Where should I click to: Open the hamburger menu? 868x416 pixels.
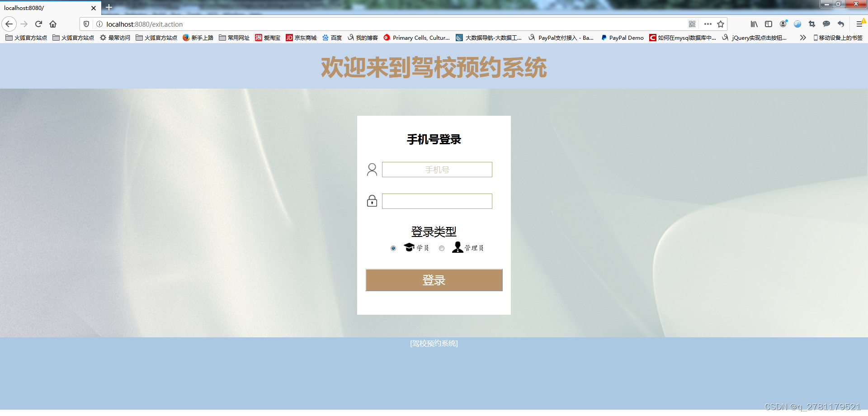(x=859, y=24)
